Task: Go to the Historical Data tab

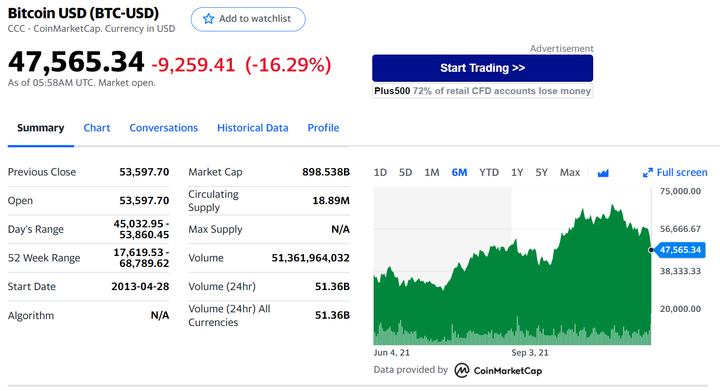Action: pos(253,128)
